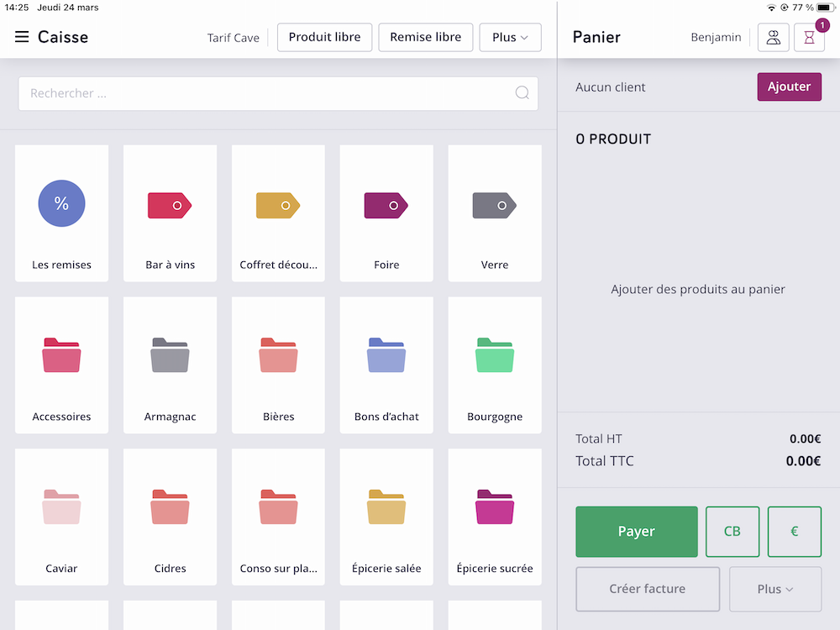Image resolution: width=840 pixels, height=630 pixels.
Task: Click the green Payer button
Action: click(x=637, y=532)
